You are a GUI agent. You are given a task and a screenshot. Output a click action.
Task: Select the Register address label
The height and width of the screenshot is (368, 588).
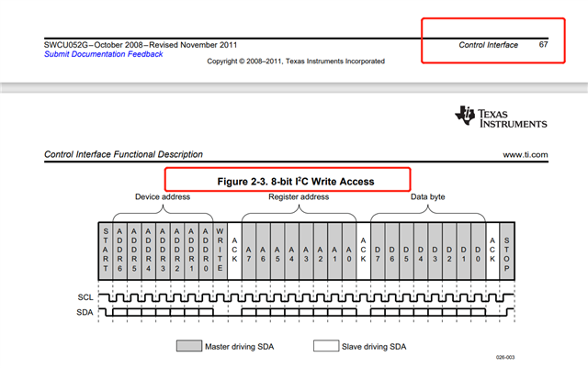299,196
